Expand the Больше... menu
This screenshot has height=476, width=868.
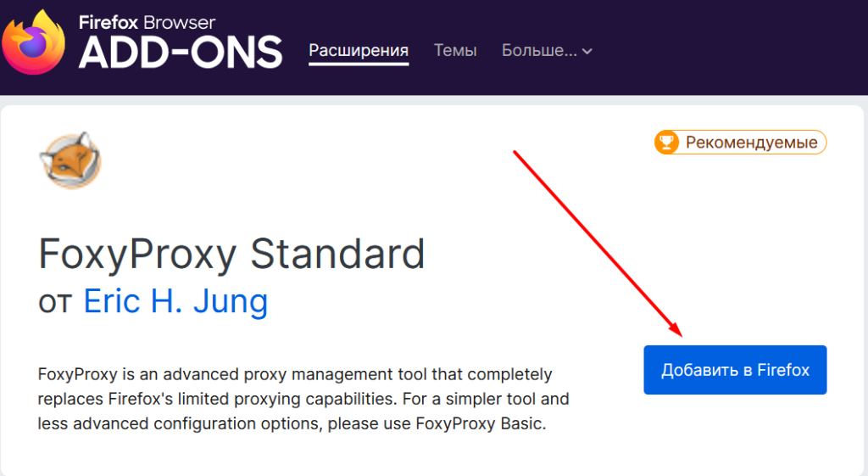(547, 50)
